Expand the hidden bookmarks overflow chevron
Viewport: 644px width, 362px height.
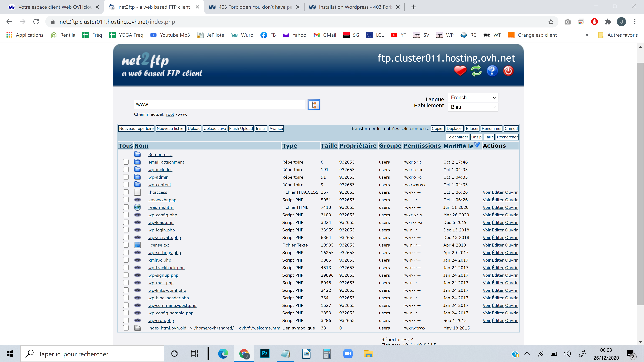(x=587, y=35)
